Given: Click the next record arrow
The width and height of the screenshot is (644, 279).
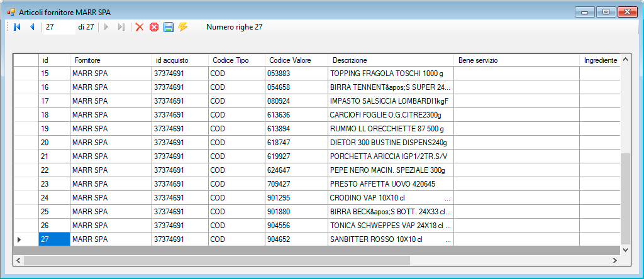Looking at the screenshot, I should click(106, 27).
